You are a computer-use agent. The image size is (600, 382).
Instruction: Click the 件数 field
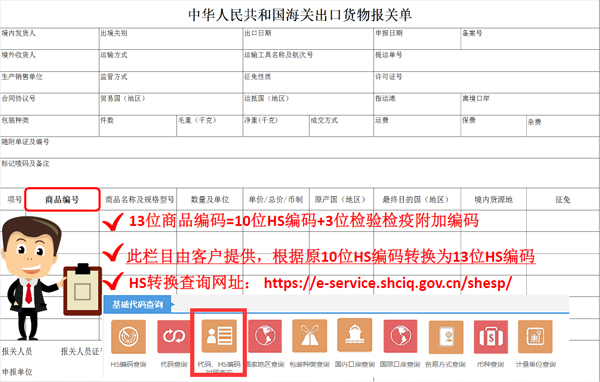138,126
